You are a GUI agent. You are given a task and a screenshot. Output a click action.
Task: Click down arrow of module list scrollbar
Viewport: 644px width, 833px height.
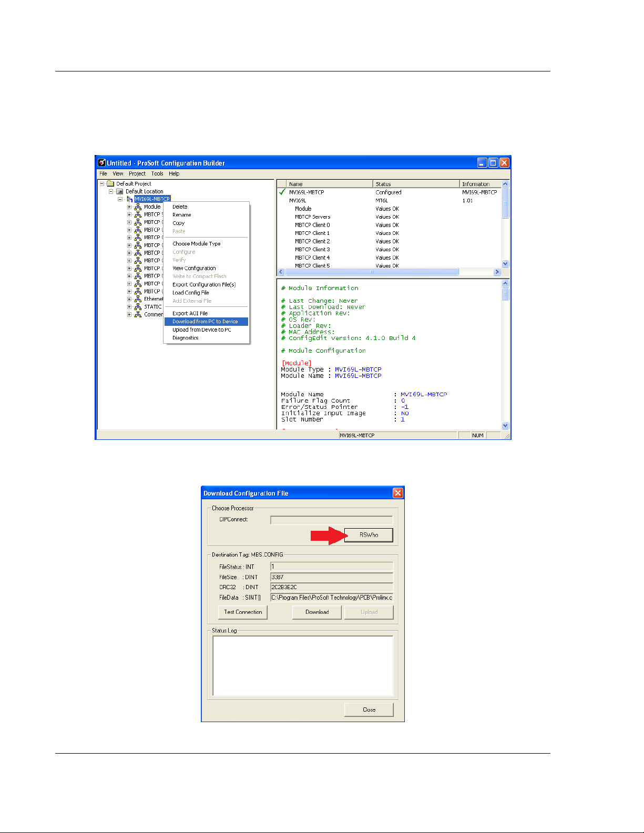tap(505, 264)
